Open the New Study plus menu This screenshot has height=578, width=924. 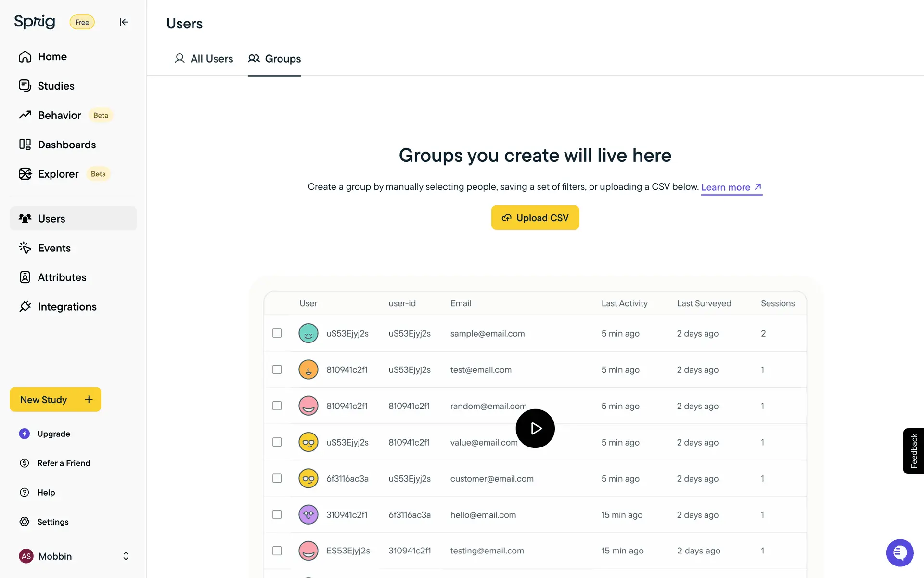(x=89, y=400)
